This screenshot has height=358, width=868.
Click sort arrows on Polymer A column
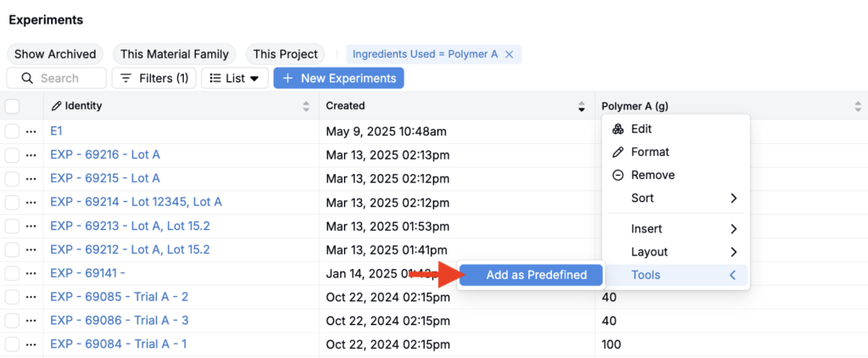click(858, 106)
